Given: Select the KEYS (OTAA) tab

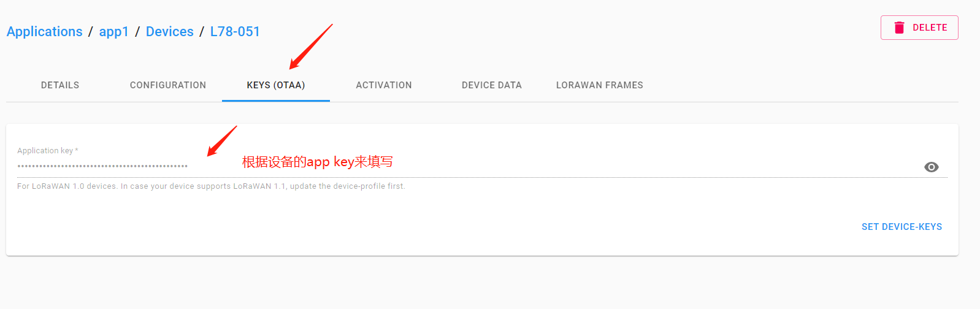Looking at the screenshot, I should pyautogui.click(x=276, y=85).
